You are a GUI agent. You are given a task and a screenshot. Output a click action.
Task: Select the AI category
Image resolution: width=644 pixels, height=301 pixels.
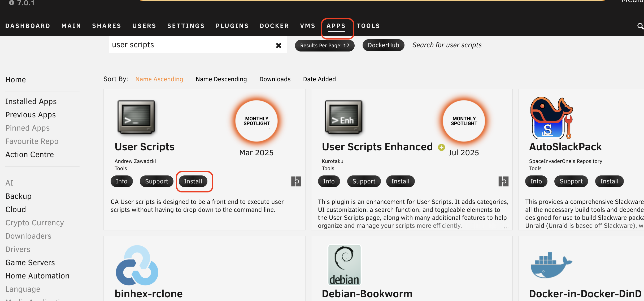coord(9,183)
